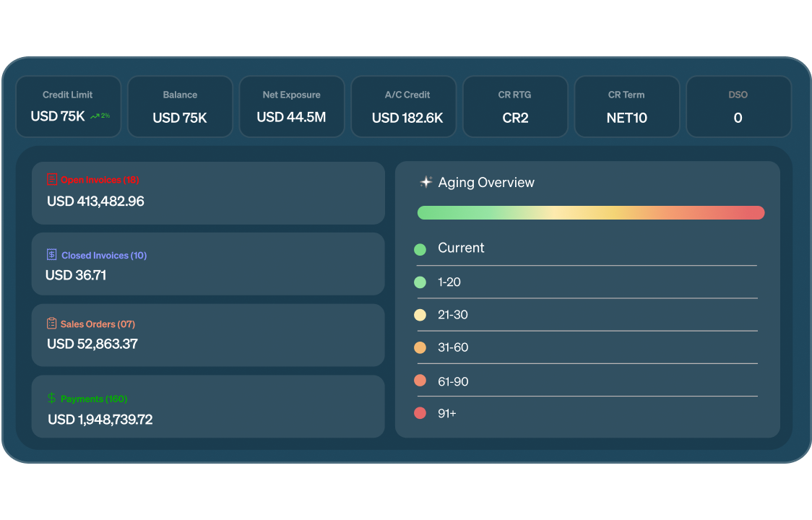Click the 31-60 aging row label
The height and width of the screenshot is (520, 812).
(x=453, y=347)
